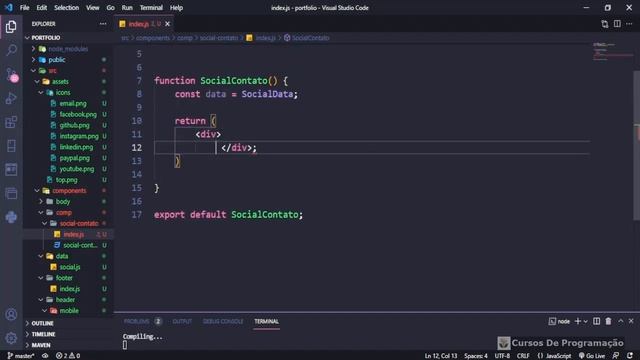Viewport: 640px width, 360px height.
Task: Open notifications bell in status bar
Action: point(630,356)
